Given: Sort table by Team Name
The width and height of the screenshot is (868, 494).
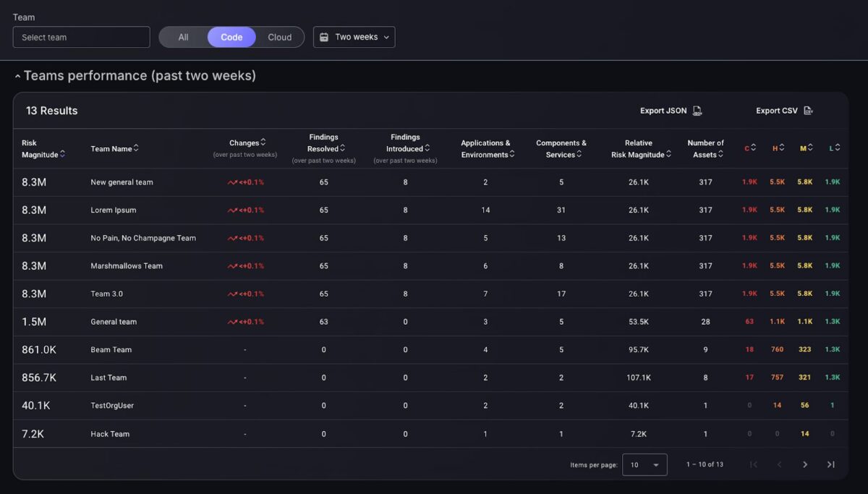Looking at the screenshot, I should (x=136, y=148).
